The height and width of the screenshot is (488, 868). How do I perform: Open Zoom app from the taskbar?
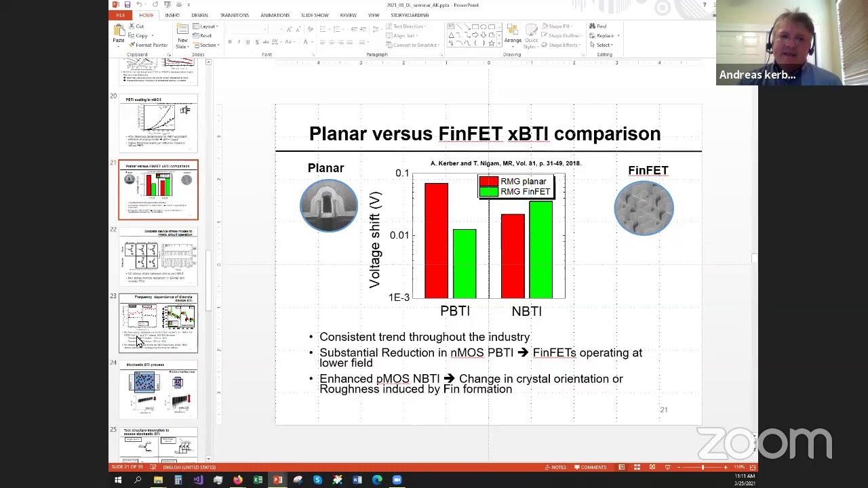coord(397,480)
